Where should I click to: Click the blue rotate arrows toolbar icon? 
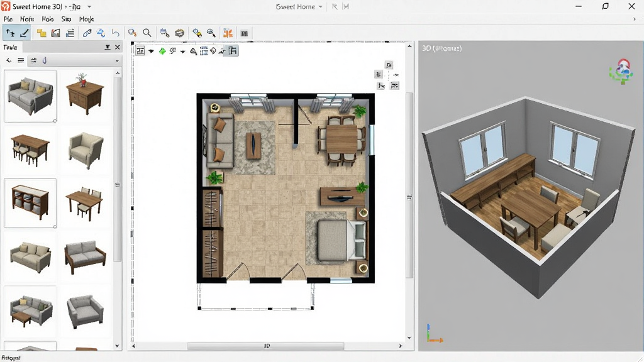tap(101, 33)
